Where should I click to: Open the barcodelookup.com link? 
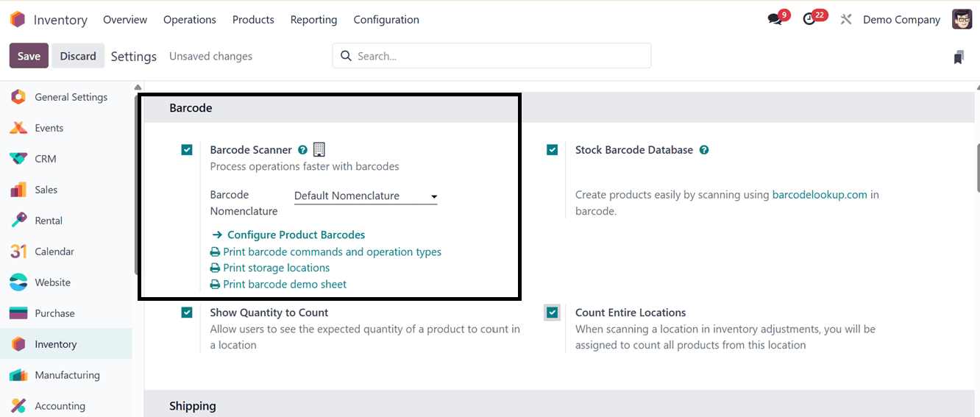(x=820, y=195)
